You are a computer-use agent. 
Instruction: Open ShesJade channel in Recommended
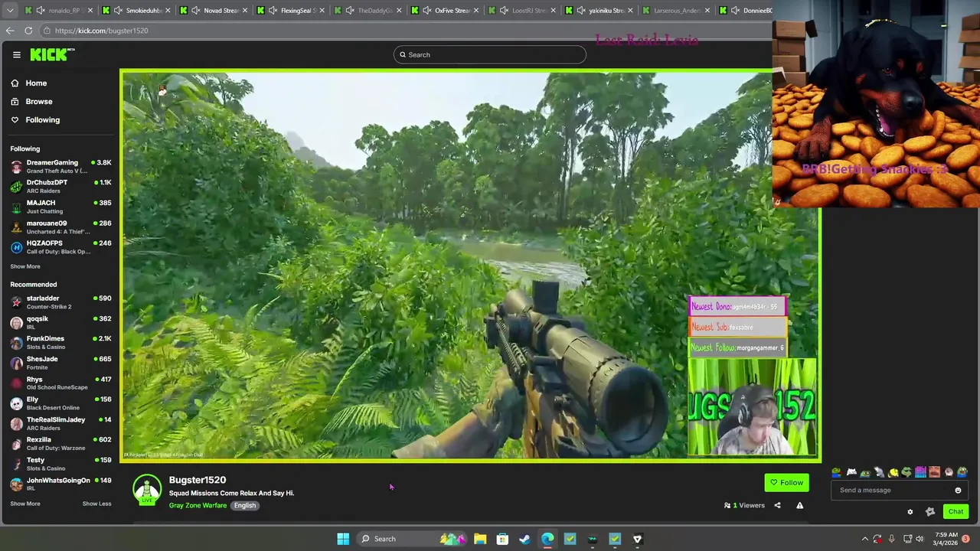[61, 363]
